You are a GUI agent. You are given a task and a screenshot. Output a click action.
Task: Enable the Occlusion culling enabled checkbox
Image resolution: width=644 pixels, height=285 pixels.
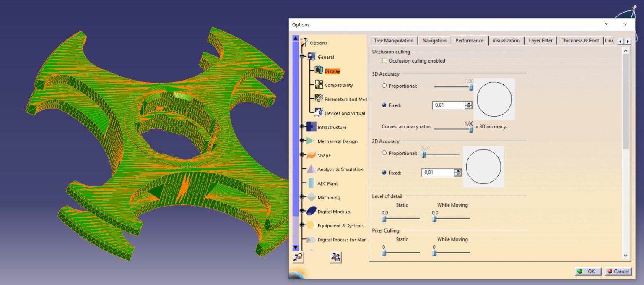[384, 60]
